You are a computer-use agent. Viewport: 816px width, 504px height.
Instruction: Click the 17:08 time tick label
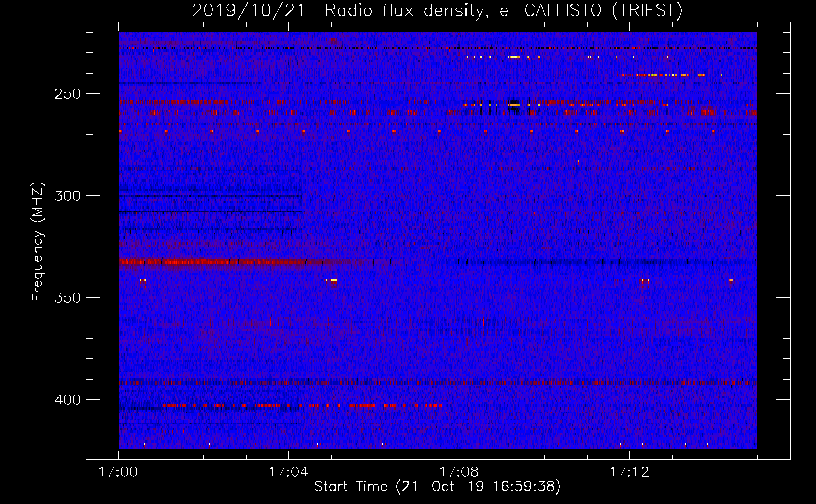(459, 472)
